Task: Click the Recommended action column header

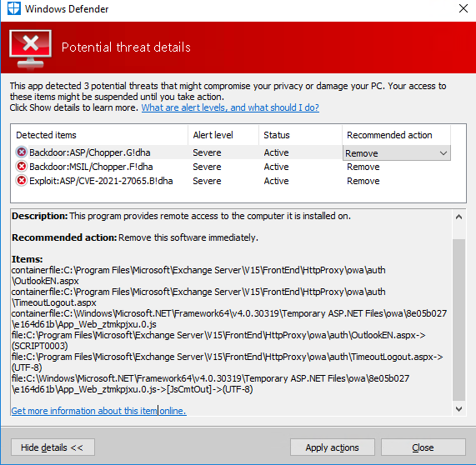Action: point(397,135)
